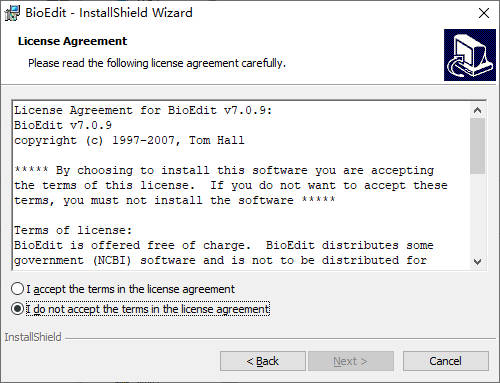Click the 'BioEdit - InstallShield Wizard' title bar text
Image resolution: width=500 pixels, height=383 pixels.
pyautogui.click(x=109, y=13)
